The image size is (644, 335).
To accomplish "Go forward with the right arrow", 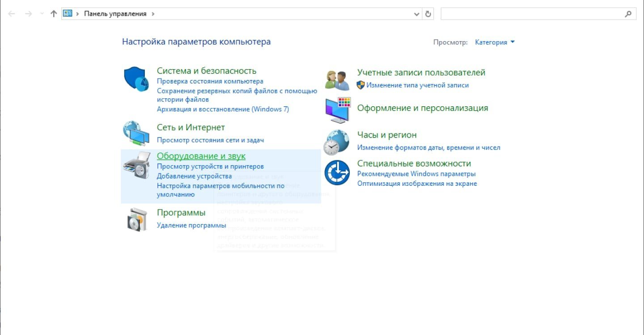I will (x=29, y=14).
